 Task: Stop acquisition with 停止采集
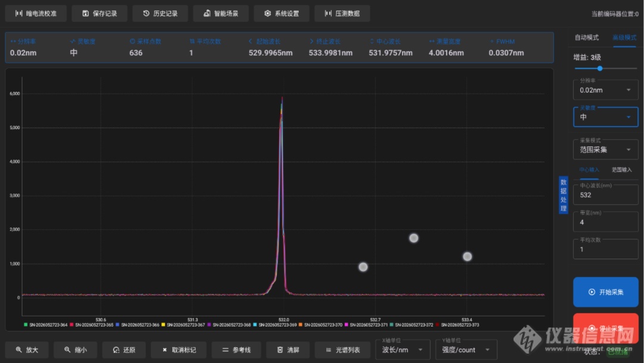tap(606, 328)
